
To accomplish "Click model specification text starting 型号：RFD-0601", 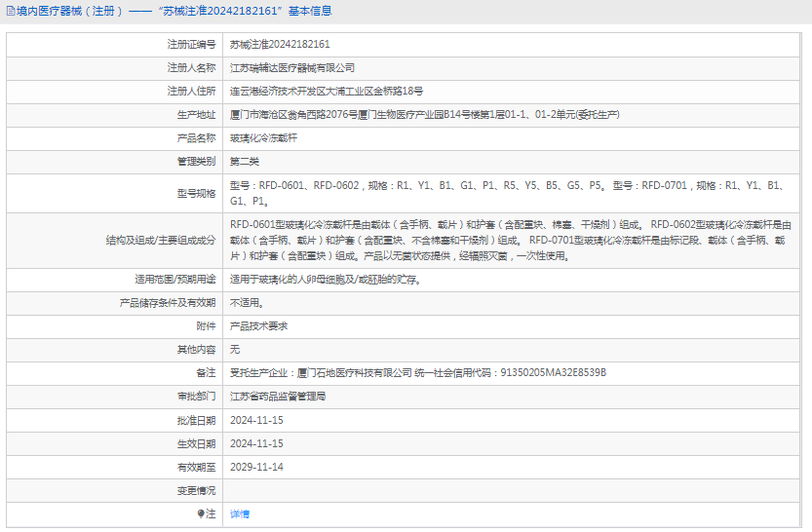I will tap(509, 193).
